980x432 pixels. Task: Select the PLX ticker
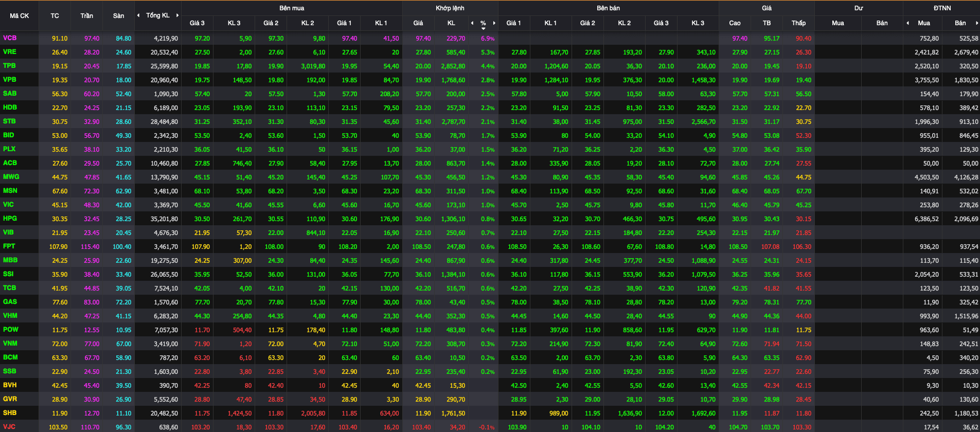pyautogui.click(x=9, y=149)
